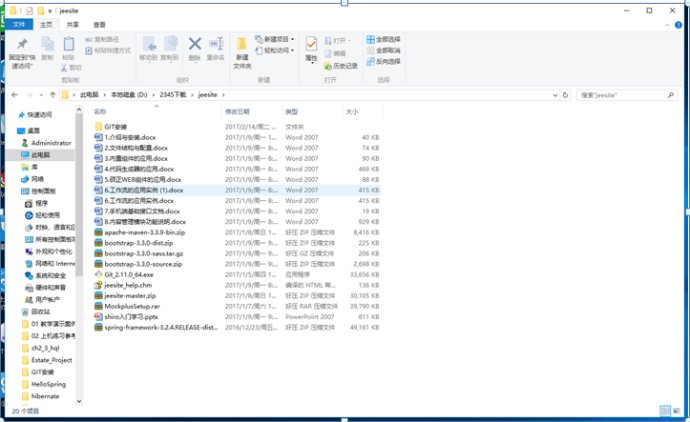The height and width of the screenshot is (422, 690).
Task: Open the Easy access (轻松访问) dropdown
Action: (275, 51)
